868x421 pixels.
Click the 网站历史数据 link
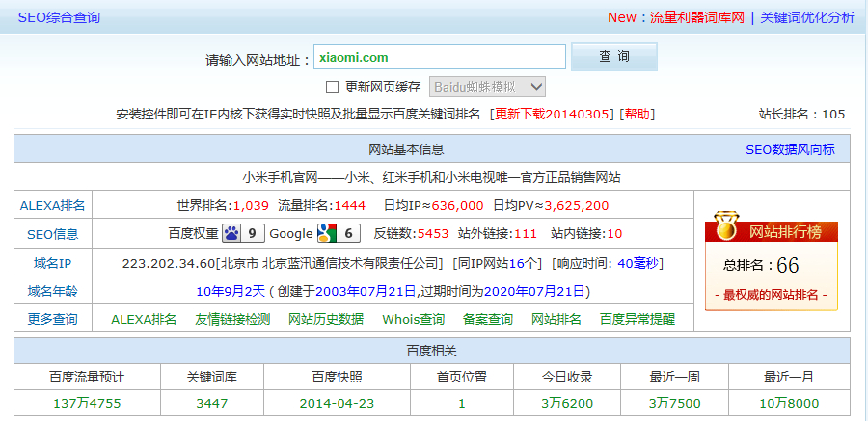click(x=326, y=319)
